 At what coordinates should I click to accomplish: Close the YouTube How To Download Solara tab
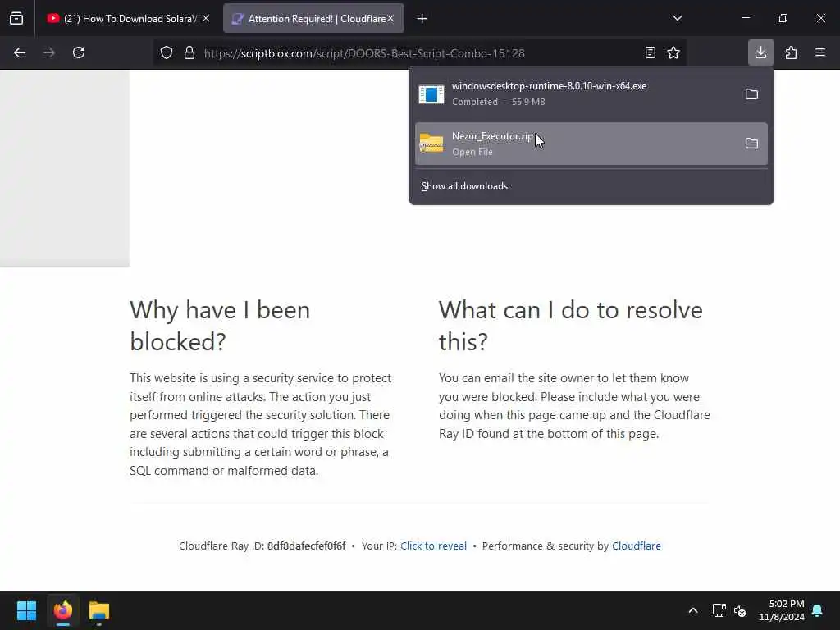coord(206,19)
